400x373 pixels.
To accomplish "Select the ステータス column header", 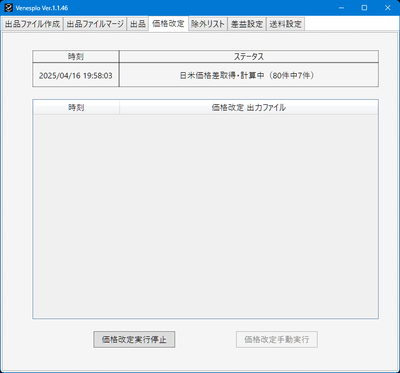I will 249,57.
